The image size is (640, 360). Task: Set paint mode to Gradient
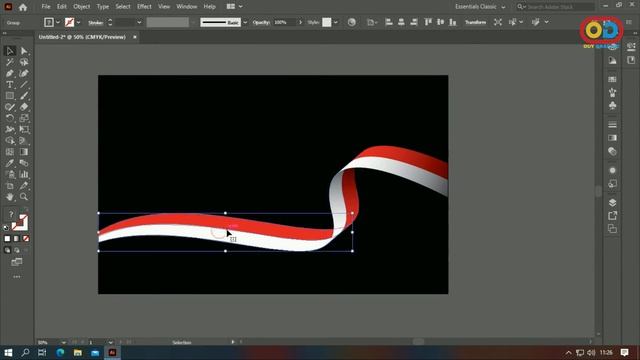(x=16, y=238)
